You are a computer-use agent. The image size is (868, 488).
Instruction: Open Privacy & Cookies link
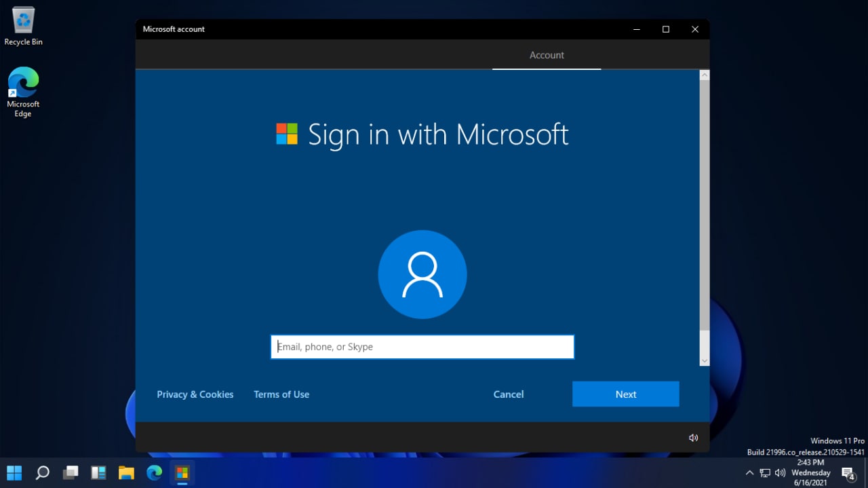click(195, 394)
